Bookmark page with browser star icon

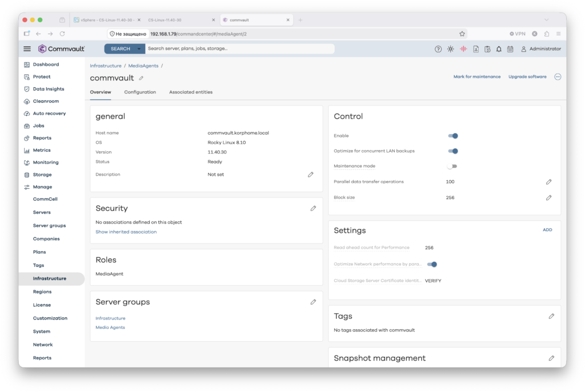click(x=462, y=34)
